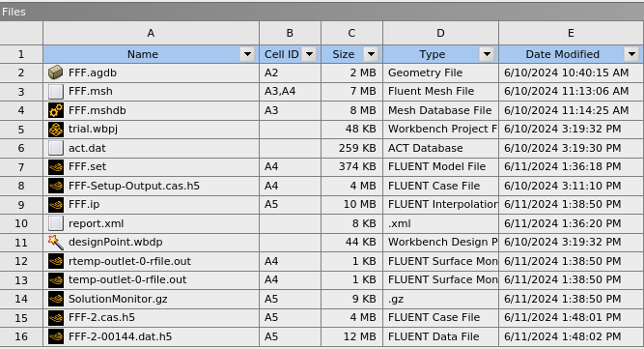The height and width of the screenshot is (349, 644).
Task: Click the FFF.msh file name cell
Action: coord(152,92)
